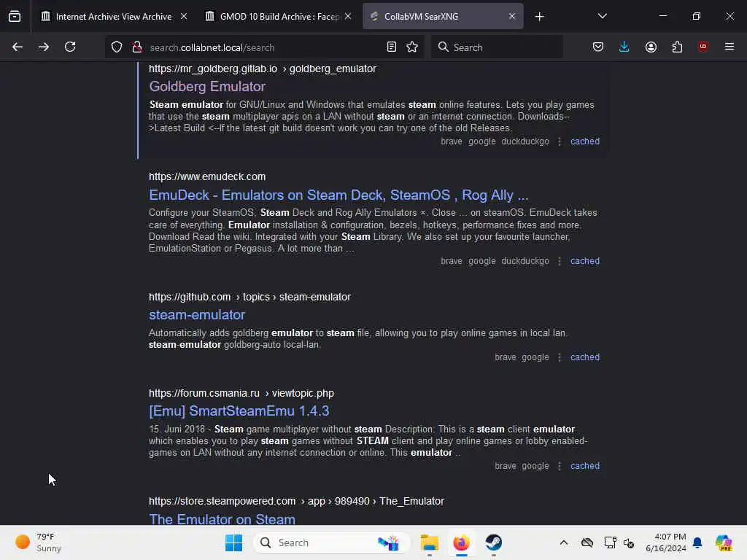Viewport: 747px width, 560px height.
Task: Open the uBlock Origin extension icon
Action: tap(703, 47)
